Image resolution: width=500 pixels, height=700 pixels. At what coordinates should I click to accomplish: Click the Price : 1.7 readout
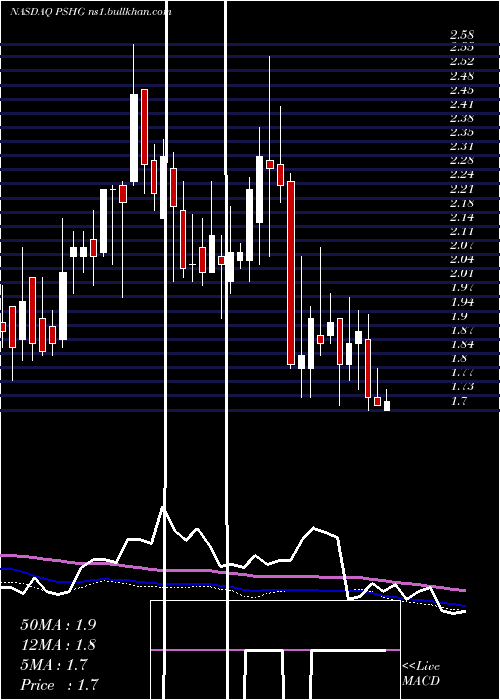point(59,685)
